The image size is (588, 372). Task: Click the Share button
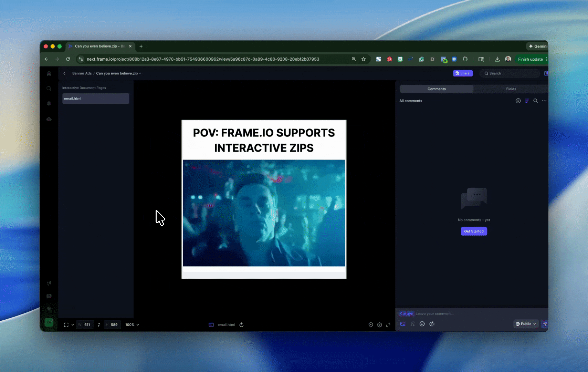(463, 73)
